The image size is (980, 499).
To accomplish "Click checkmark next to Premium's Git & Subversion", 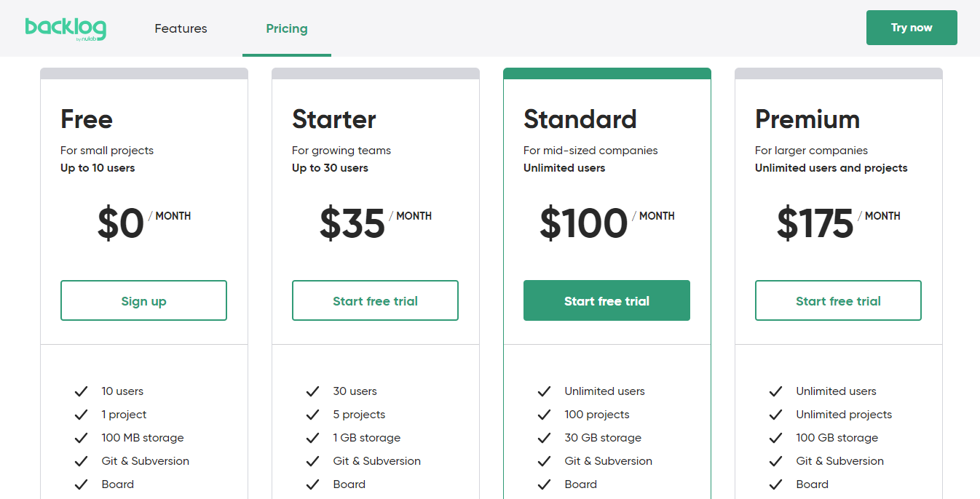I will (775, 461).
